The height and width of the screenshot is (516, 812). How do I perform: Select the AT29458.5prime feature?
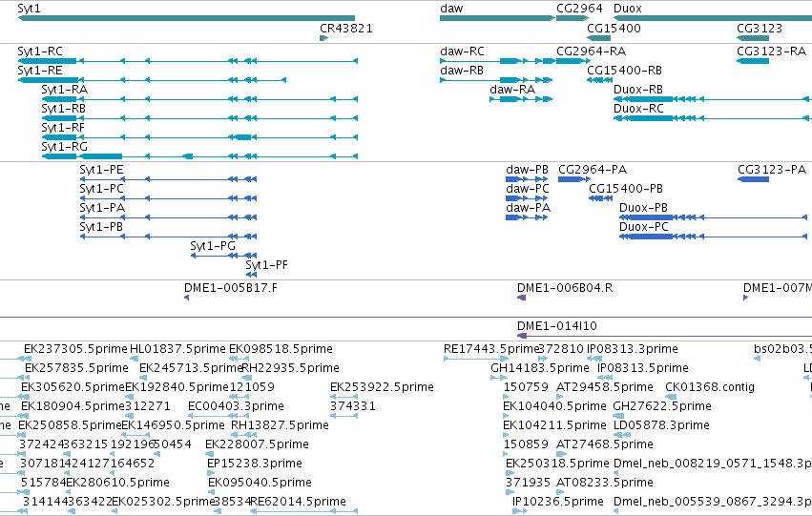[x=560, y=397]
